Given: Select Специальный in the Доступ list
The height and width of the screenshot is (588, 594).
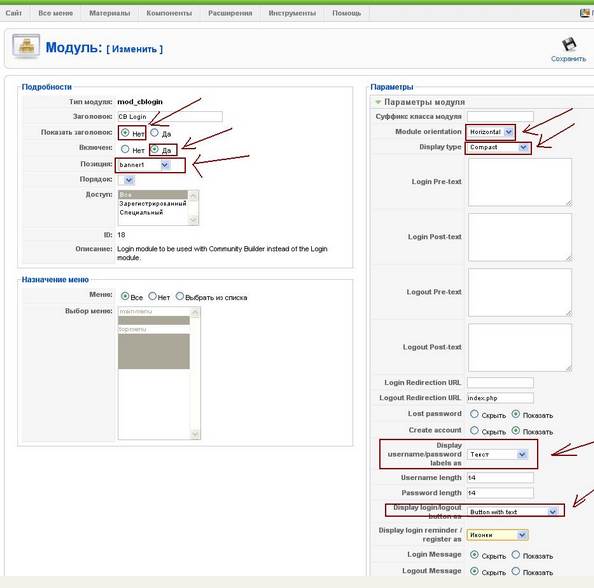Looking at the screenshot, I should point(153,213).
